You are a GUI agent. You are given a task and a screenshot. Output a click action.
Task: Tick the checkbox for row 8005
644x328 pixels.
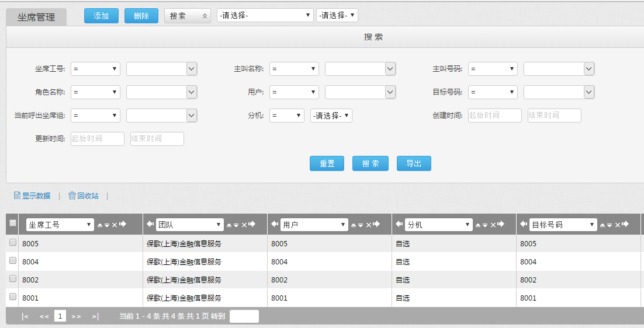pos(13,243)
